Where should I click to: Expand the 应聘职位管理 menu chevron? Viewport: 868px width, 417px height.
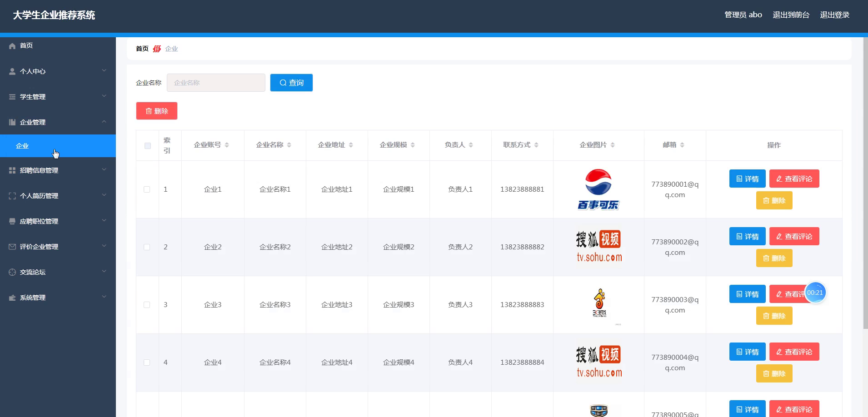[x=104, y=220]
